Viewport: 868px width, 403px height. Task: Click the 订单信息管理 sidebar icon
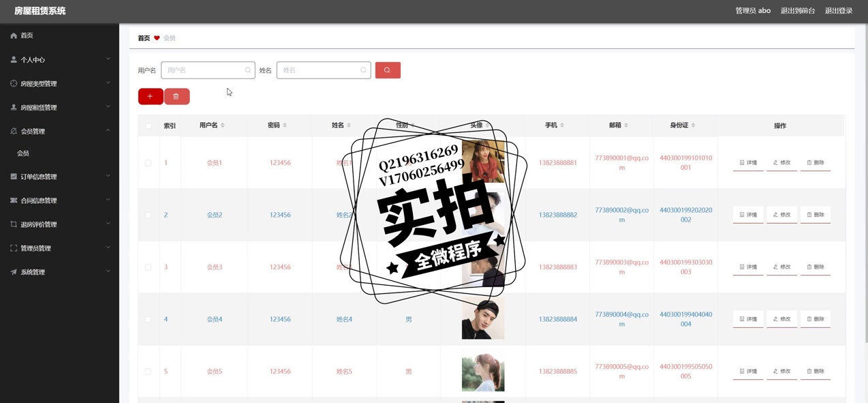14,177
